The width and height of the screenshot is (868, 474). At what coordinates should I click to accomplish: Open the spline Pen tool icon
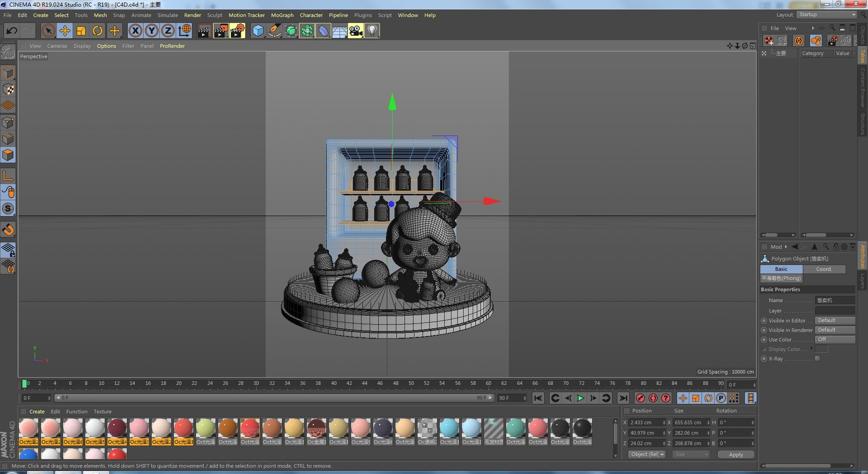point(274,31)
